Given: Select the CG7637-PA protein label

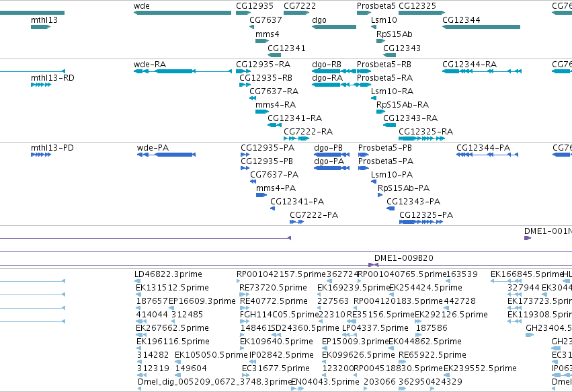Looking at the screenshot, I should (x=274, y=175).
